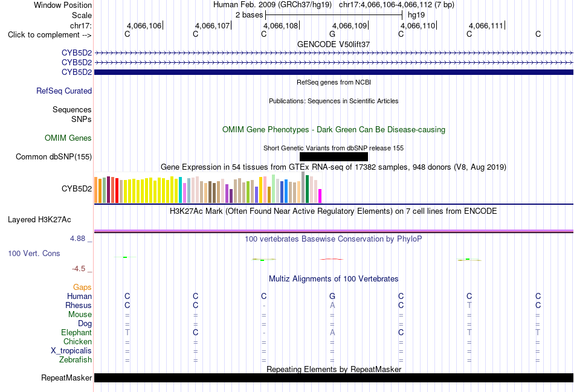The height and width of the screenshot is (392, 574).
Task: Click the Dog alignment row label
Action: point(85,324)
